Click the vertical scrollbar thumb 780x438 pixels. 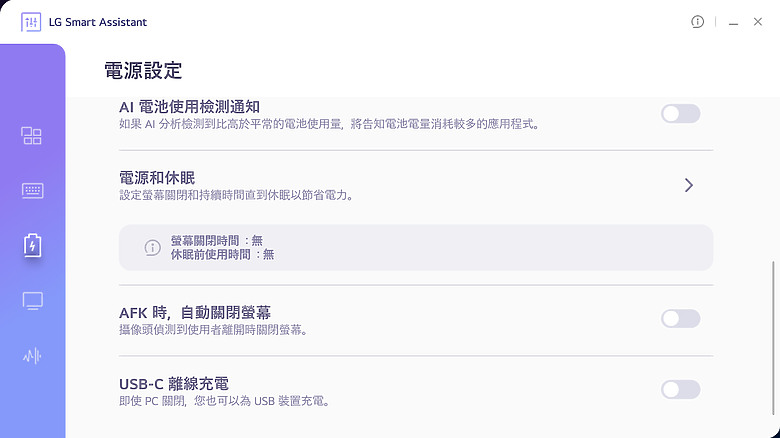773,337
